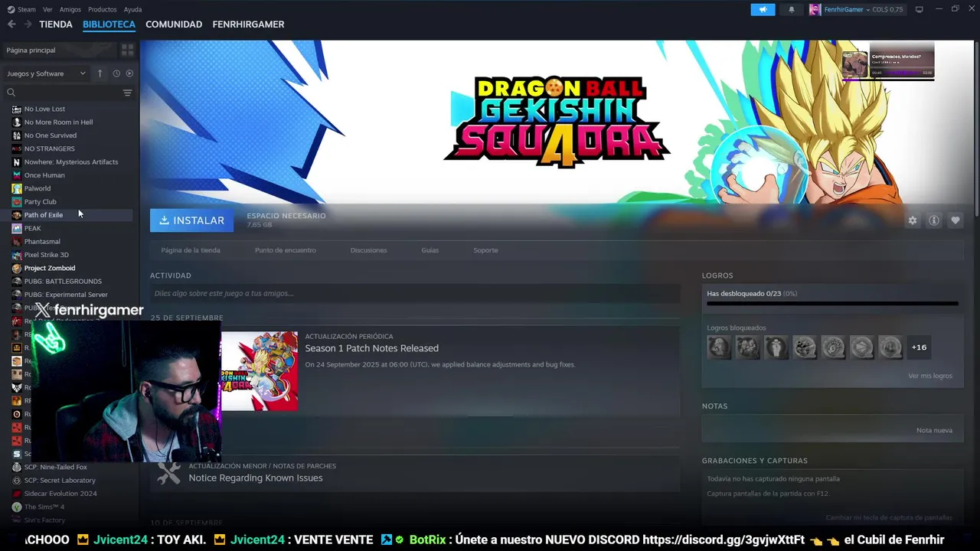Click the main page vertical scrollbar

[977, 130]
